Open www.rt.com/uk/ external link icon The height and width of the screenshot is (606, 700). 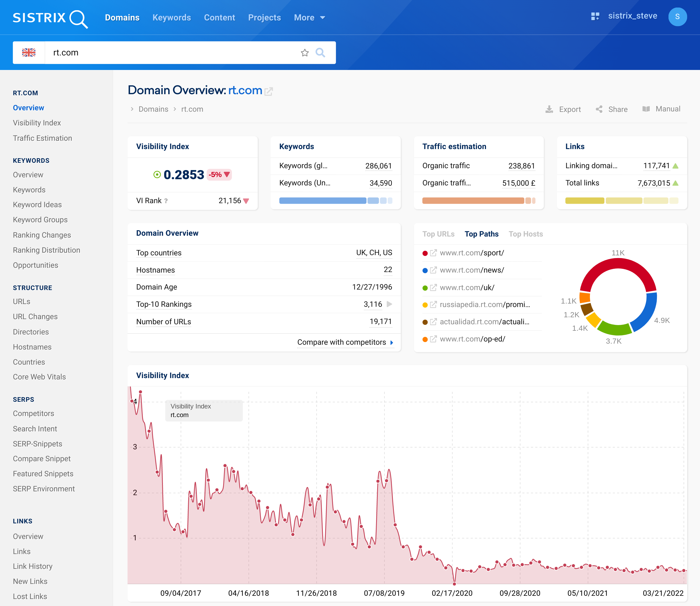click(433, 287)
